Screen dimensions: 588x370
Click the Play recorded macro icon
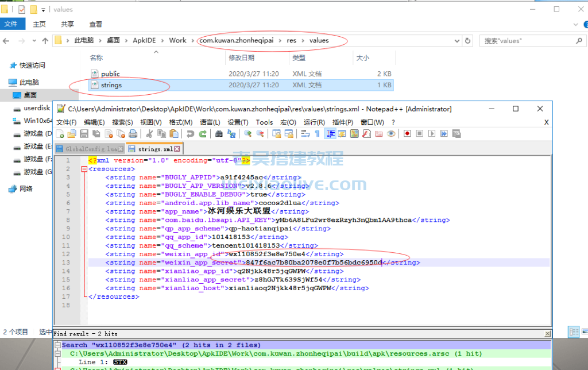(432, 134)
